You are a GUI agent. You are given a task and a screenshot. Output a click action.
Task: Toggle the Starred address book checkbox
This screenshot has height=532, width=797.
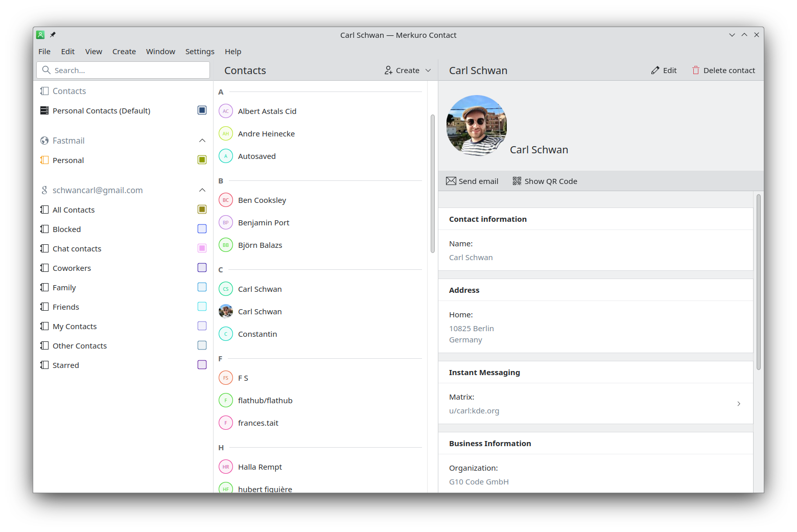tap(202, 364)
